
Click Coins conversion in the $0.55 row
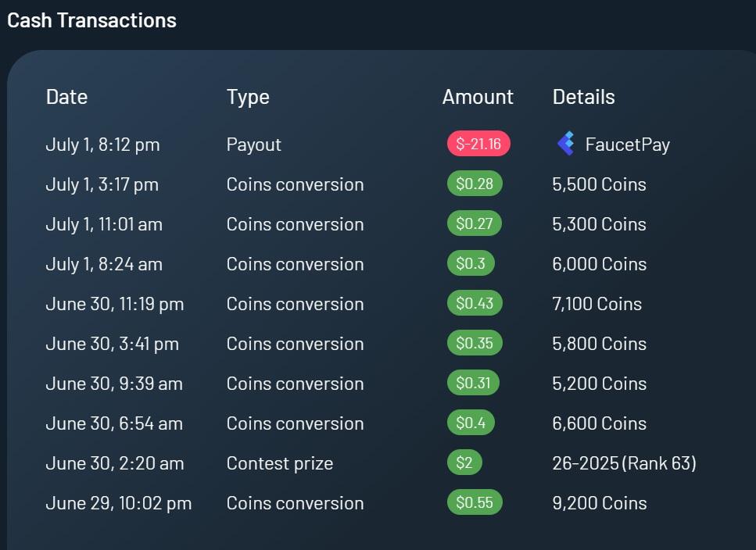pos(295,504)
